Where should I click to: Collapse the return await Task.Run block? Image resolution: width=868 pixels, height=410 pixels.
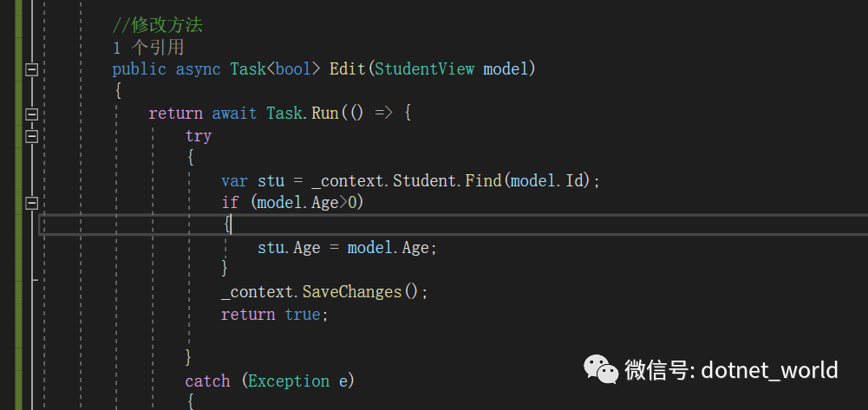pyautogui.click(x=32, y=114)
